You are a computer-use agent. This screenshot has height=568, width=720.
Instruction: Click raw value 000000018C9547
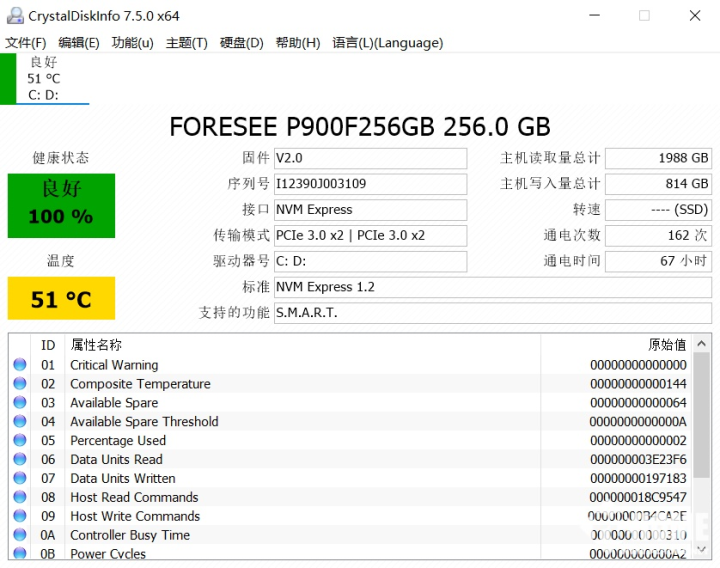point(638,497)
